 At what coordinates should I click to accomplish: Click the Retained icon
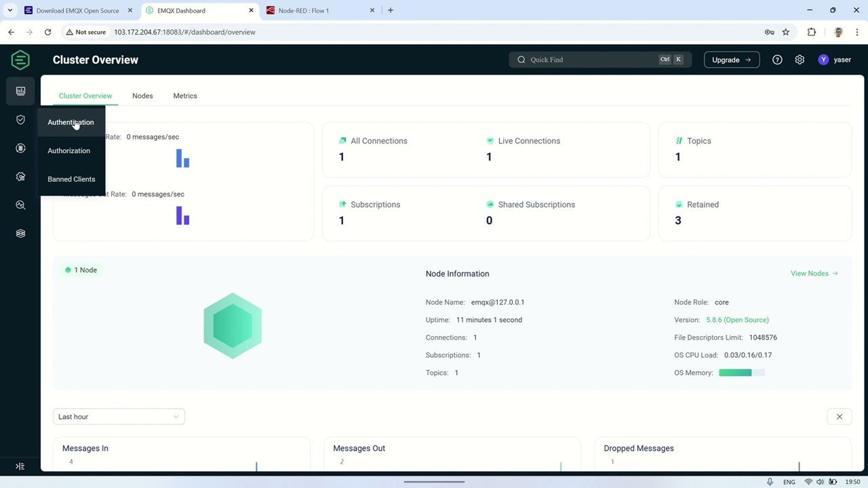tap(679, 204)
